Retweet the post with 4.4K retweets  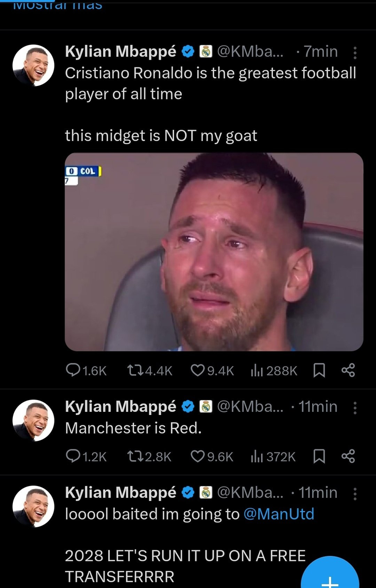(x=134, y=370)
